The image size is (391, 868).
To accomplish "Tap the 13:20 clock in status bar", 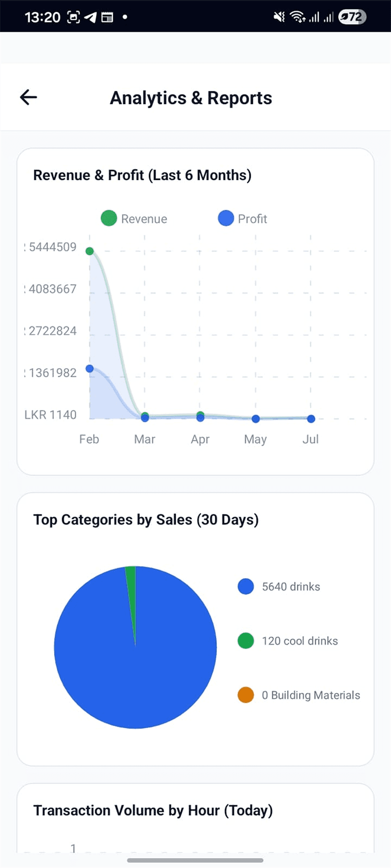I will click(43, 18).
